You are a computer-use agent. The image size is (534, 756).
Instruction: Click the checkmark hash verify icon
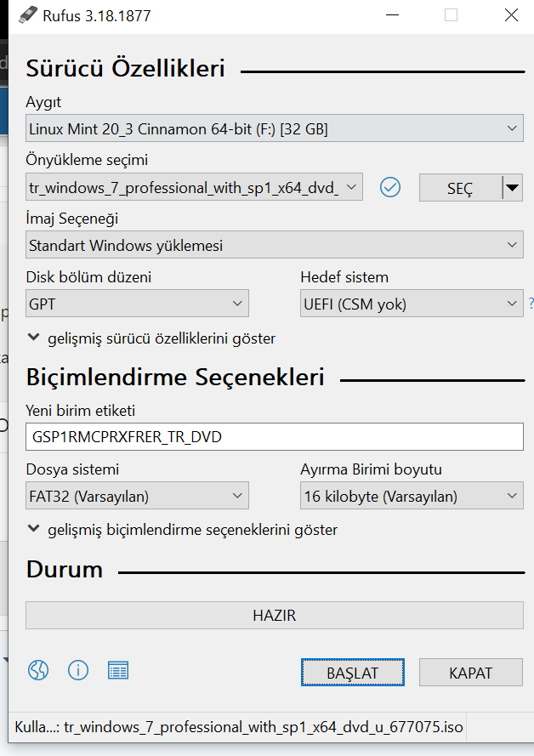click(390, 187)
